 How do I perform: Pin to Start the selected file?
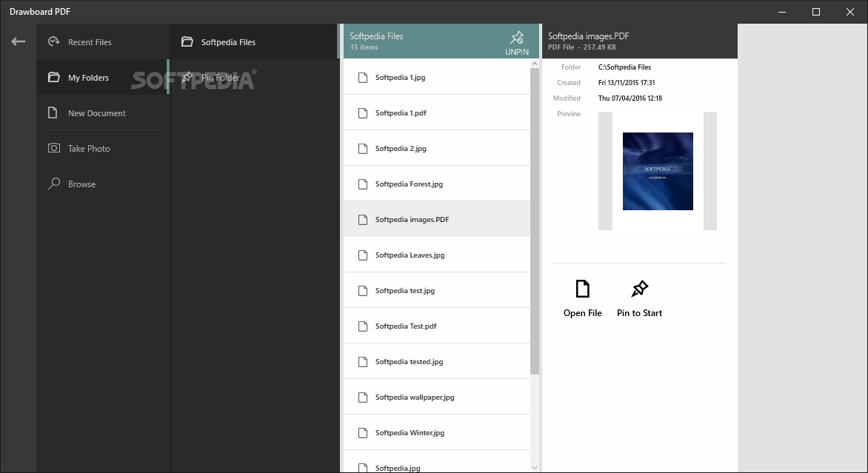[639, 298]
